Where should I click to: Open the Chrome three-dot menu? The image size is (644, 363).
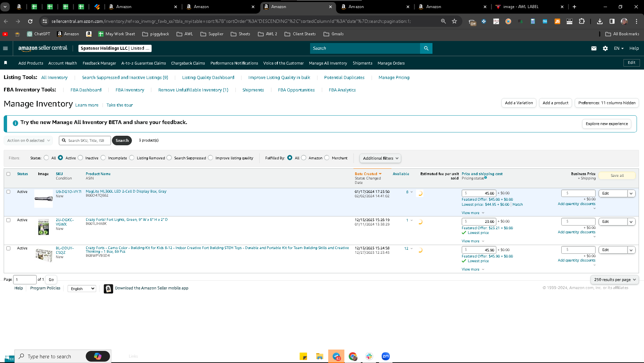[x=636, y=21]
